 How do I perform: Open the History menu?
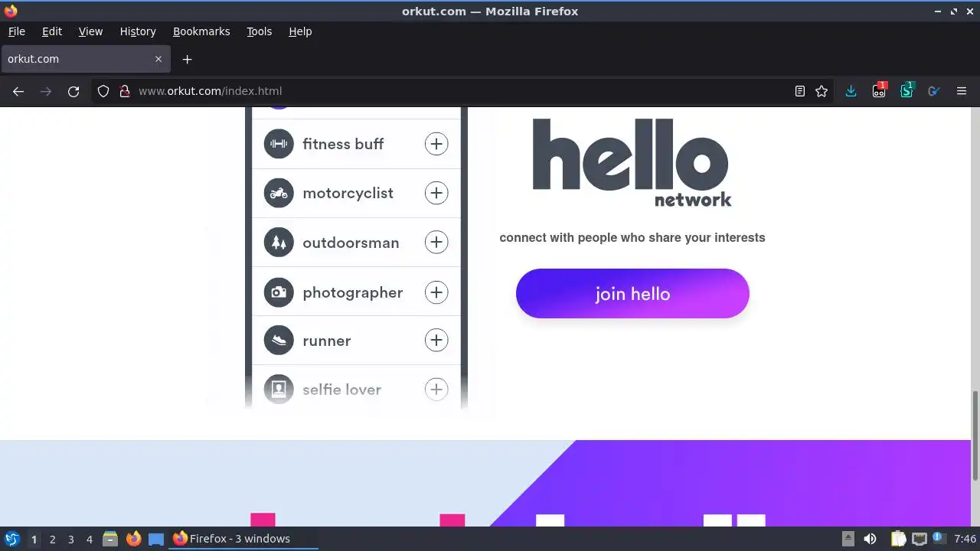tap(138, 31)
